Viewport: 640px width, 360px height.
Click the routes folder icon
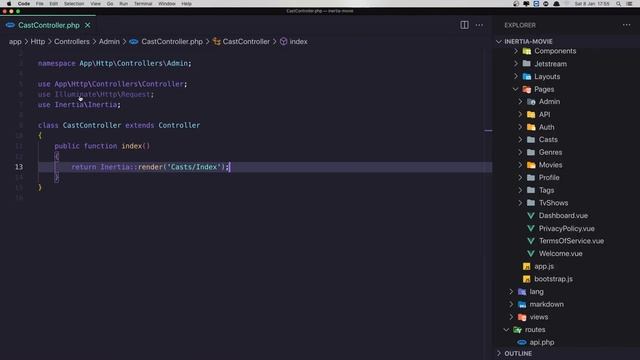(518, 329)
